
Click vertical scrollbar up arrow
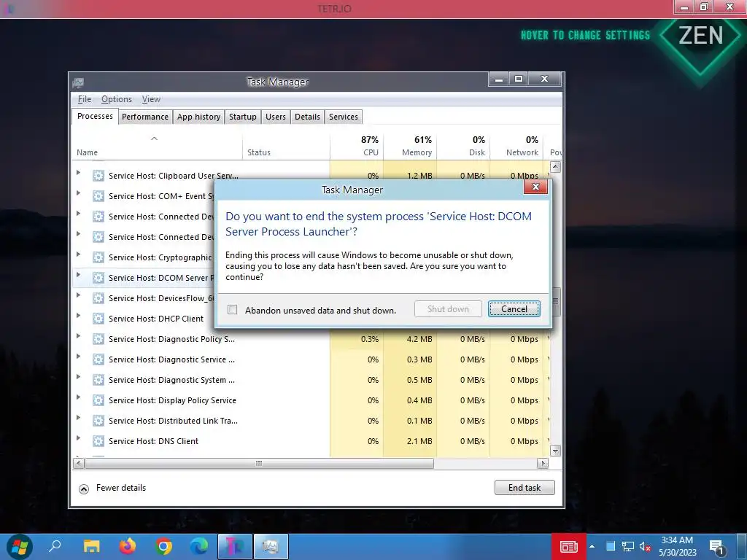555,167
